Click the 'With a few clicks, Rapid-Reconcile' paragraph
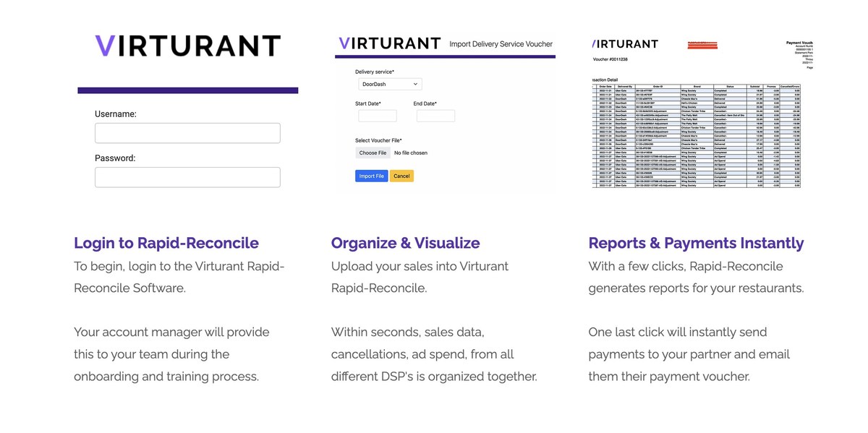868x433 pixels. pyautogui.click(x=696, y=277)
